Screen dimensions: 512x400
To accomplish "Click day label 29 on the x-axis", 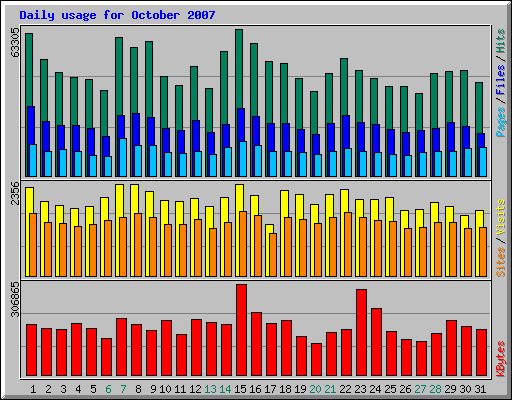I will pyautogui.click(x=450, y=389).
